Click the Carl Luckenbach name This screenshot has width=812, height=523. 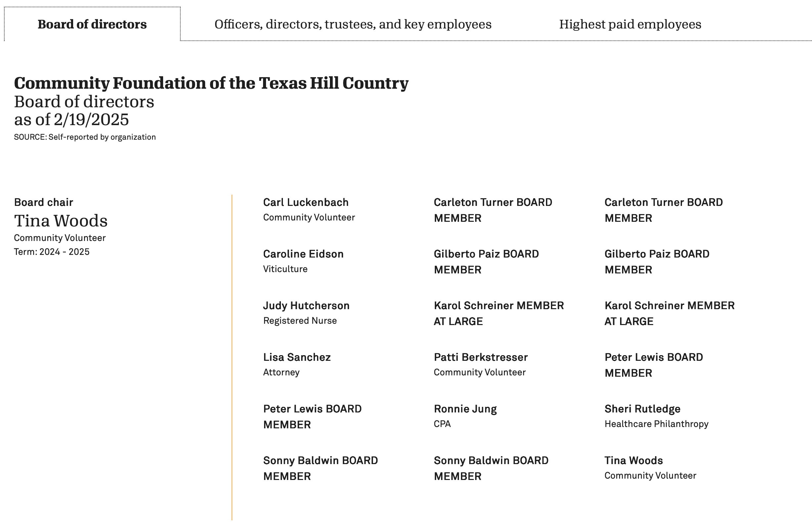tap(306, 202)
